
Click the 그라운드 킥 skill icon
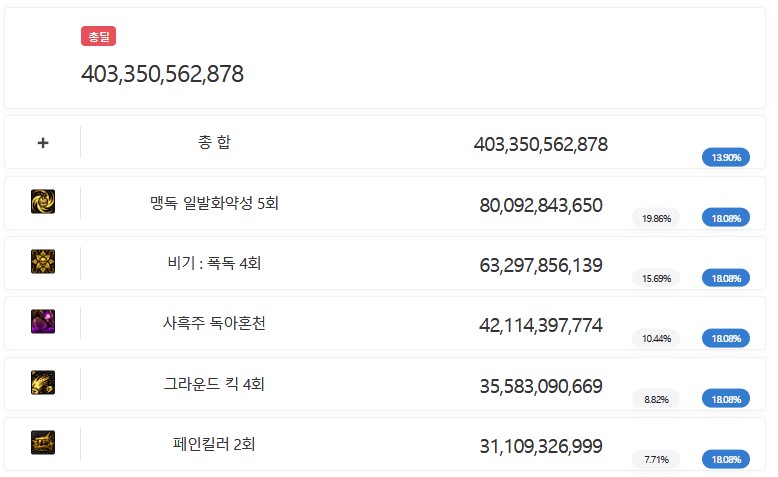pos(43,383)
